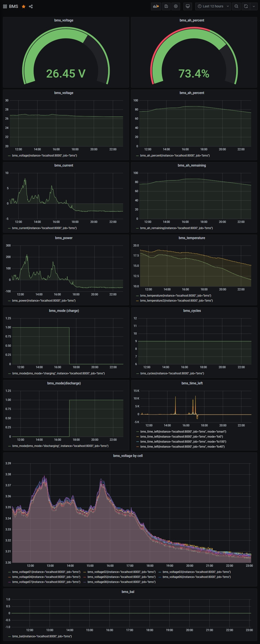Image resolution: width=260 pixels, height=644 pixels.
Task: Open the bms_cycles panel title menu
Action: pos(192,310)
